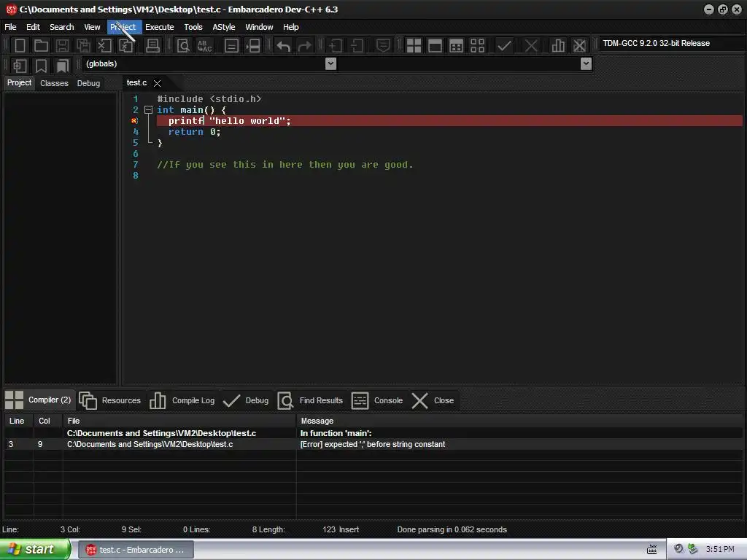The width and height of the screenshot is (747, 560).
Task: Select the Project sidebar tab
Action: coord(19,83)
